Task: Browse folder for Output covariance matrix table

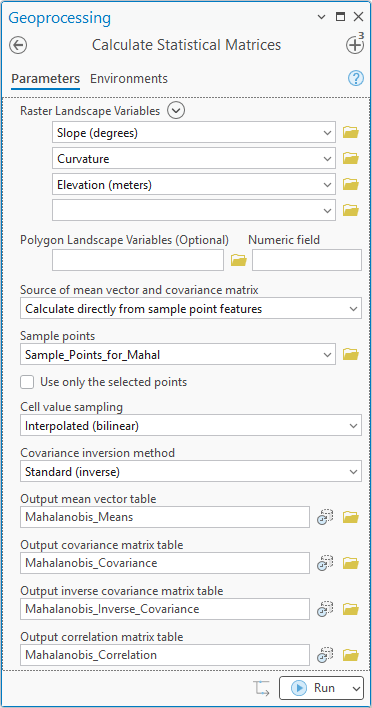Action: coord(351,563)
